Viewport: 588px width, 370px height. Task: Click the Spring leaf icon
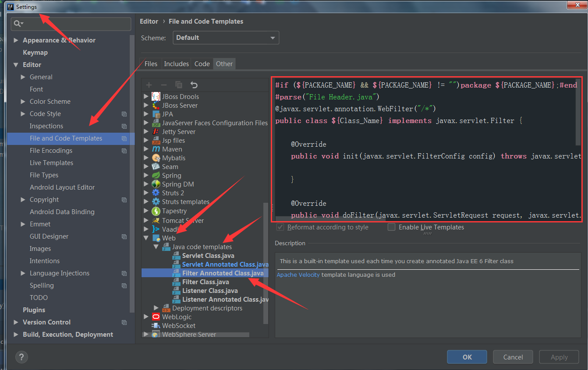click(156, 175)
